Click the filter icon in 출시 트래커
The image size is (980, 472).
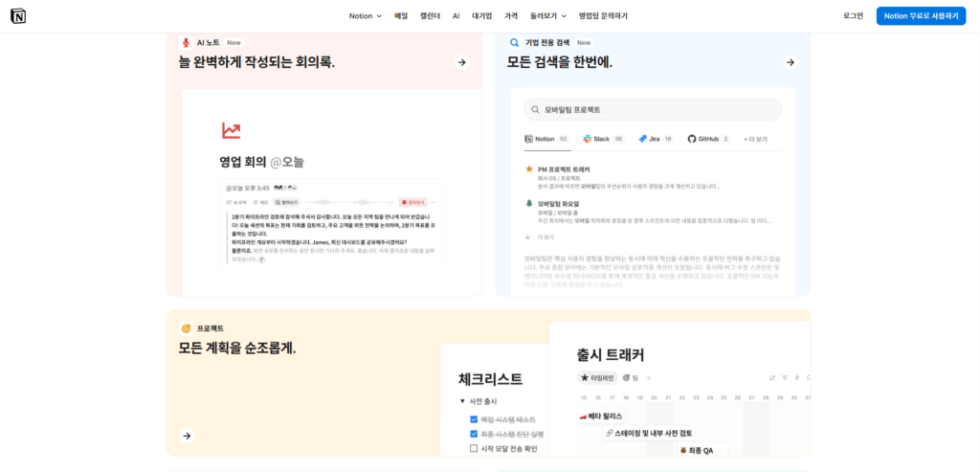click(785, 377)
